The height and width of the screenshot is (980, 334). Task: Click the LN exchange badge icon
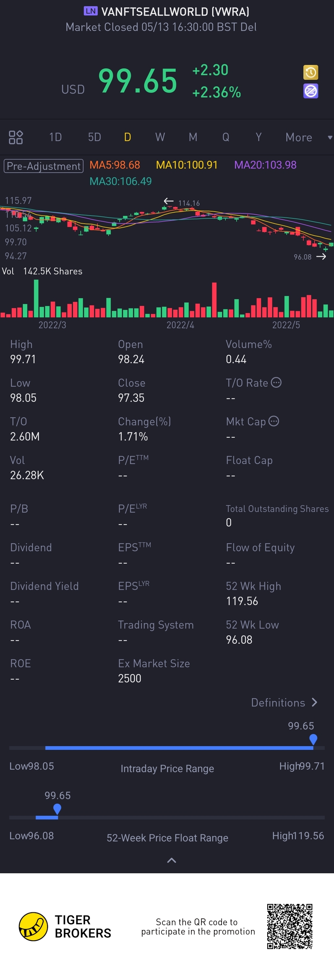pyautogui.click(x=91, y=11)
